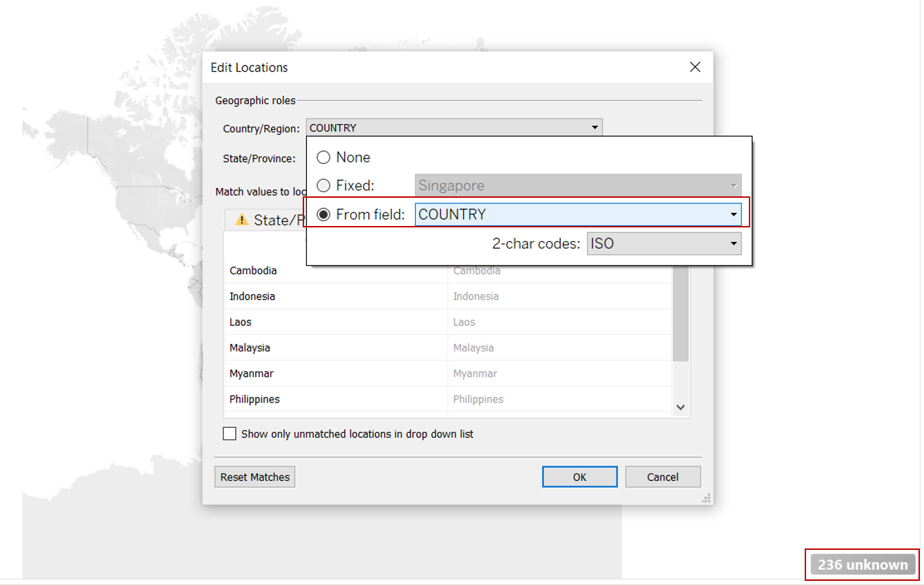Close the Edit Locations dialog
The height and width of the screenshot is (585, 924).
coord(695,67)
